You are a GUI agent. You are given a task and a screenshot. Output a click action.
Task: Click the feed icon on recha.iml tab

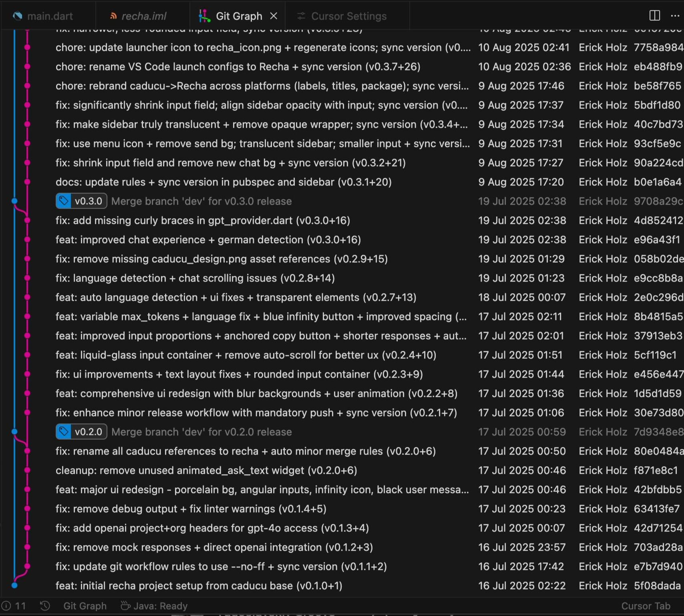tap(113, 16)
